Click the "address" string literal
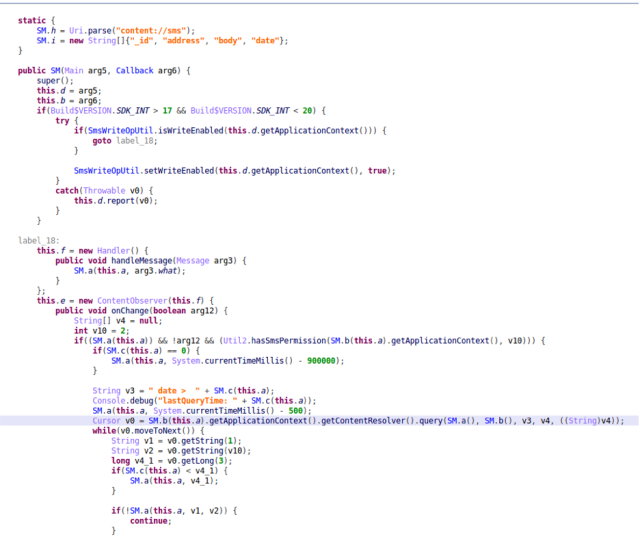Viewport: 640px width, 543px height. tap(183, 41)
